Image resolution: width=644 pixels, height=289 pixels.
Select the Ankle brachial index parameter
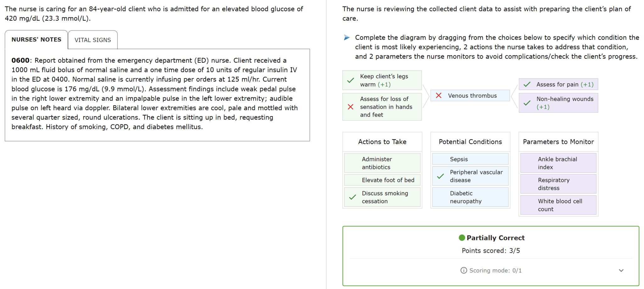pos(558,163)
